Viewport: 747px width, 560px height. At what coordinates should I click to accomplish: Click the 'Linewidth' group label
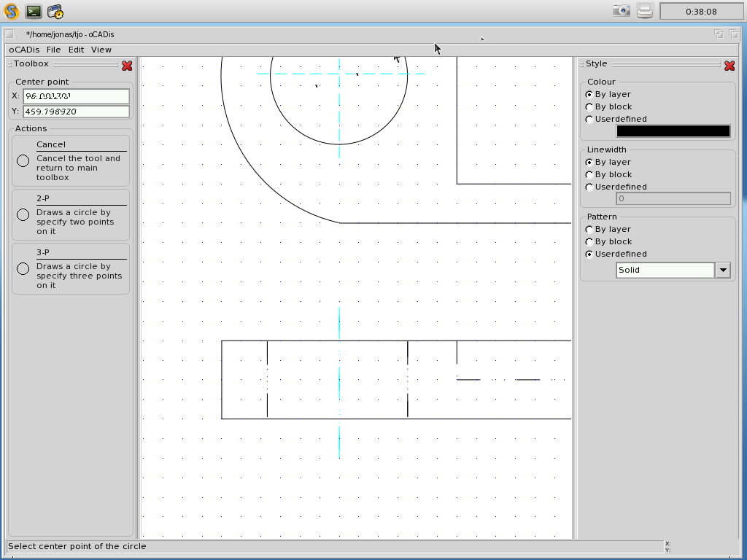pos(606,149)
